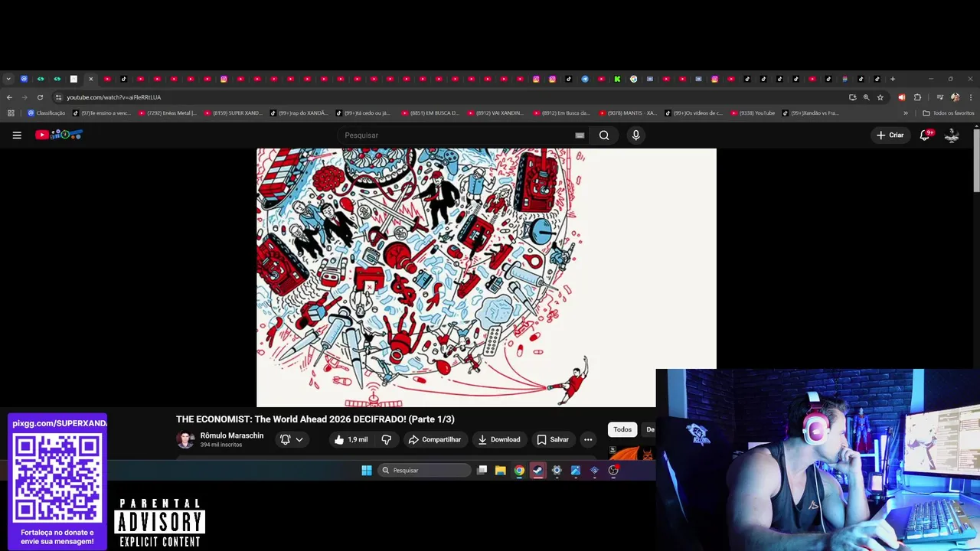The height and width of the screenshot is (551, 980).
Task: Open YouTube notifications bell with 9+ badge
Action: 925,135
